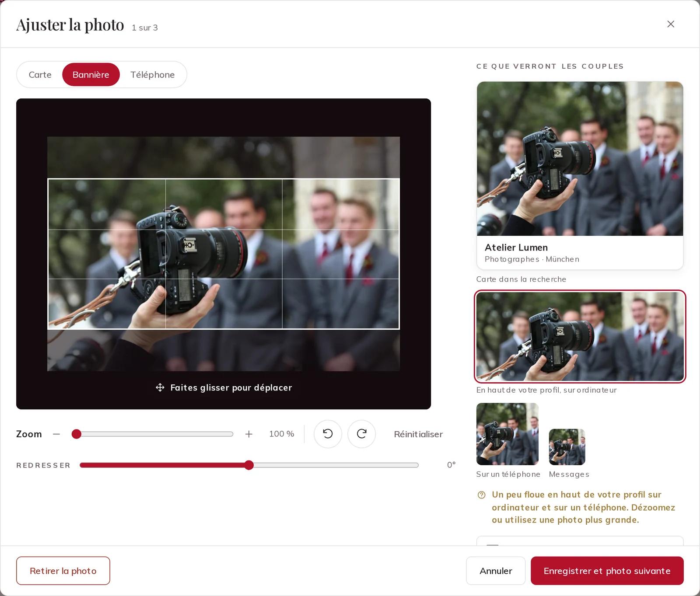Click the zoom out minus icon
The width and height of the screenshot is (700, 596).
[56, 434]
